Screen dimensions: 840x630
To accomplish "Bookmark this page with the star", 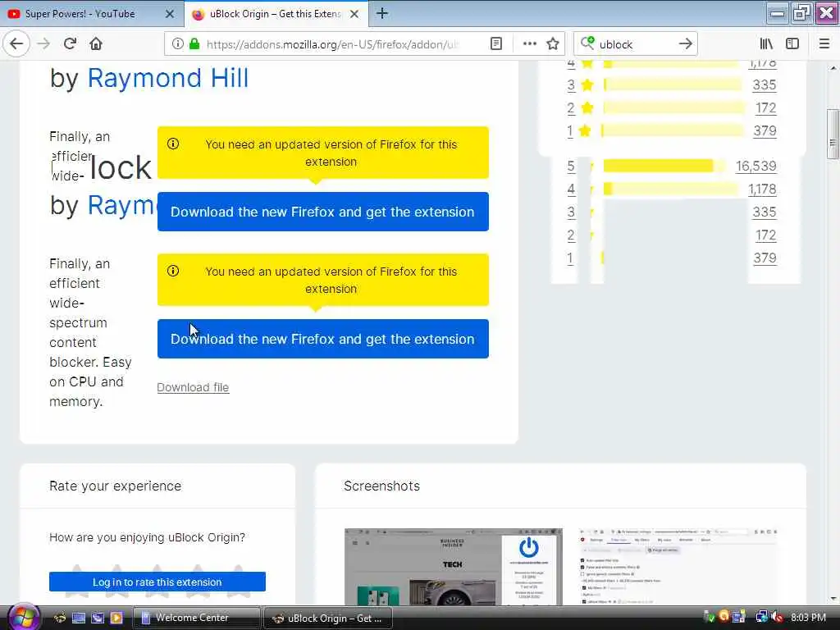I will pyautogui.click(x=553, y=44).
